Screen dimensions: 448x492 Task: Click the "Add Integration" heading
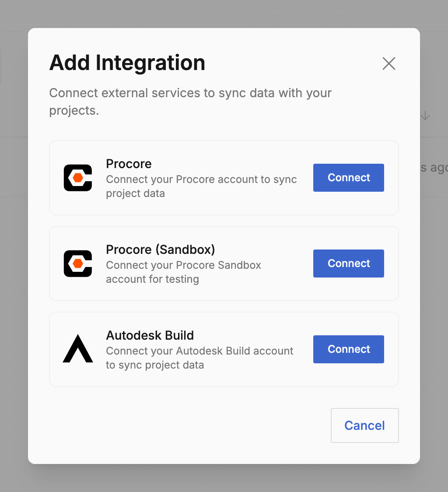click(127, 63)
